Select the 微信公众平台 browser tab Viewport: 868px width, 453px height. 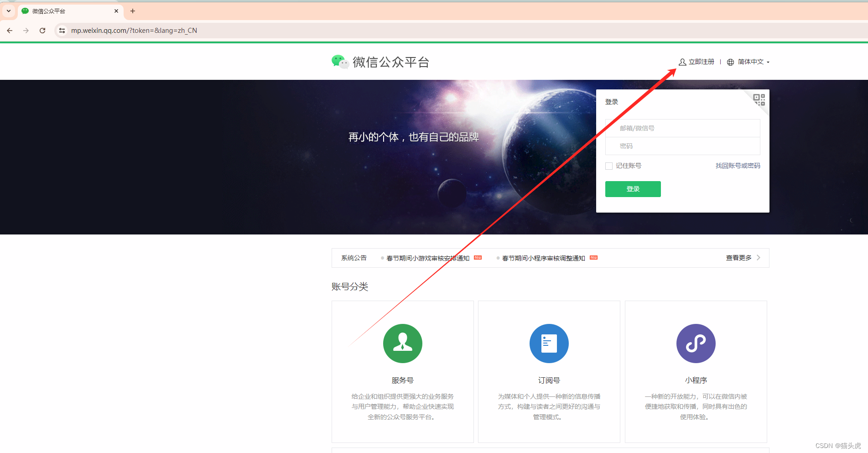tap(71, 11)
